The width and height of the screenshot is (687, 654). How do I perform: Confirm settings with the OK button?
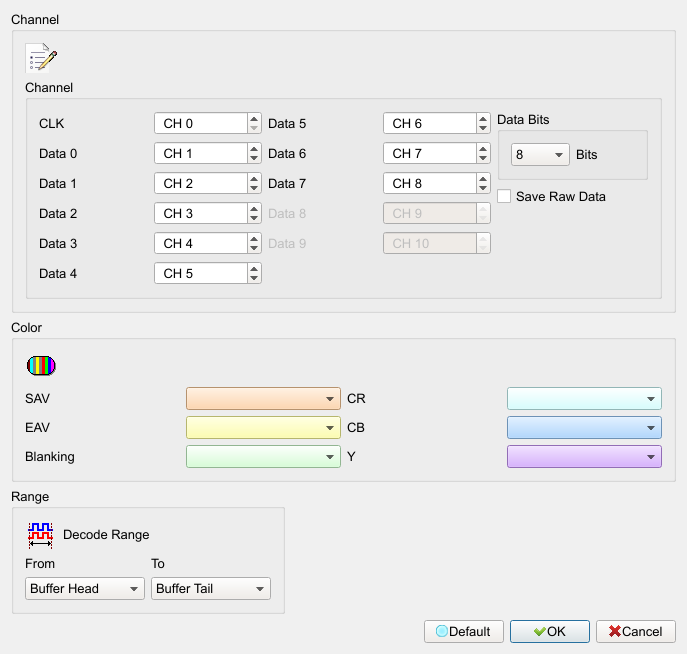[x=550, y=632]
